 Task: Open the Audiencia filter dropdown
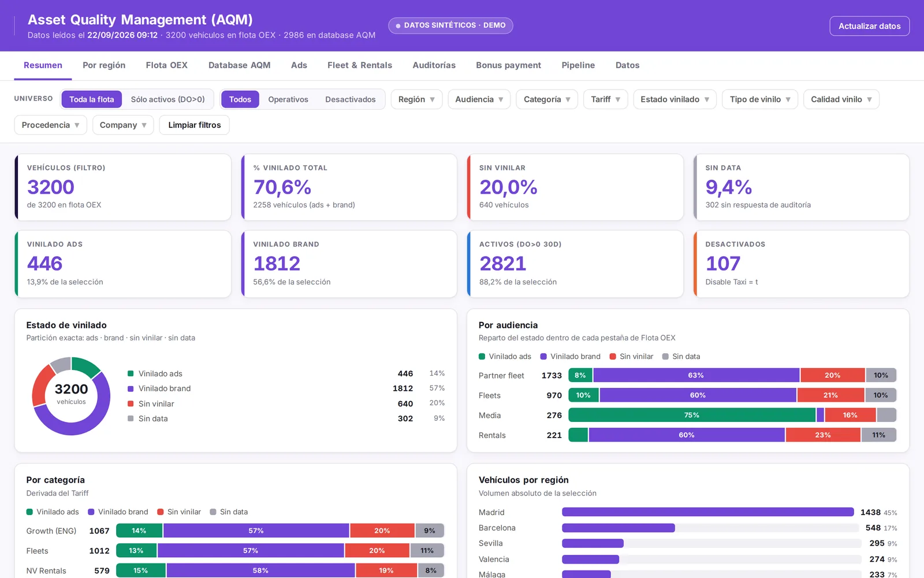tap(479, 99)
